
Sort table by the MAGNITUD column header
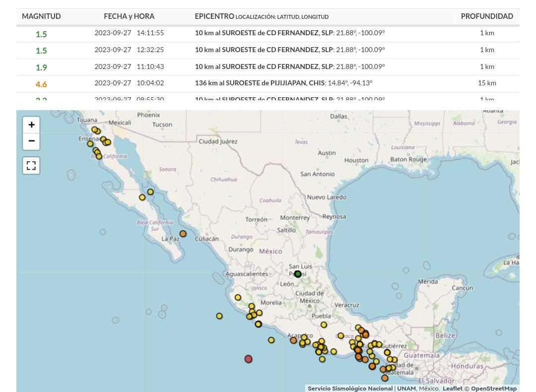pyautogui.click(x=41, y=16)
